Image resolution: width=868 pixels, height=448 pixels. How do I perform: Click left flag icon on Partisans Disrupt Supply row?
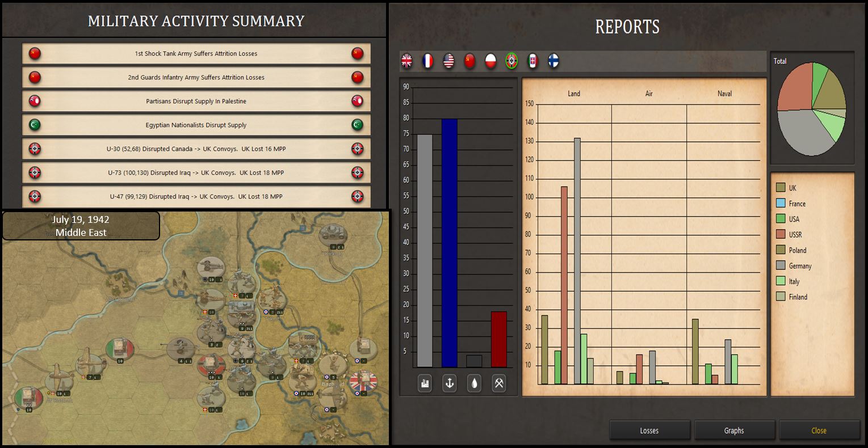click(x=35, y=102)
